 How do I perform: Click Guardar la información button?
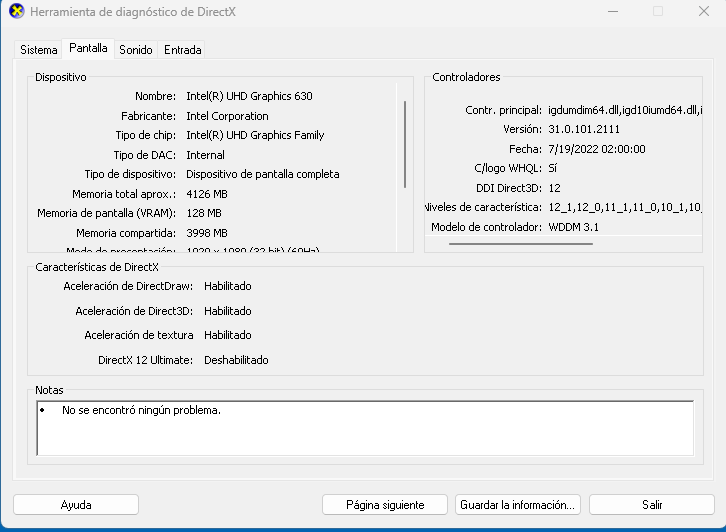click(518, 505)
